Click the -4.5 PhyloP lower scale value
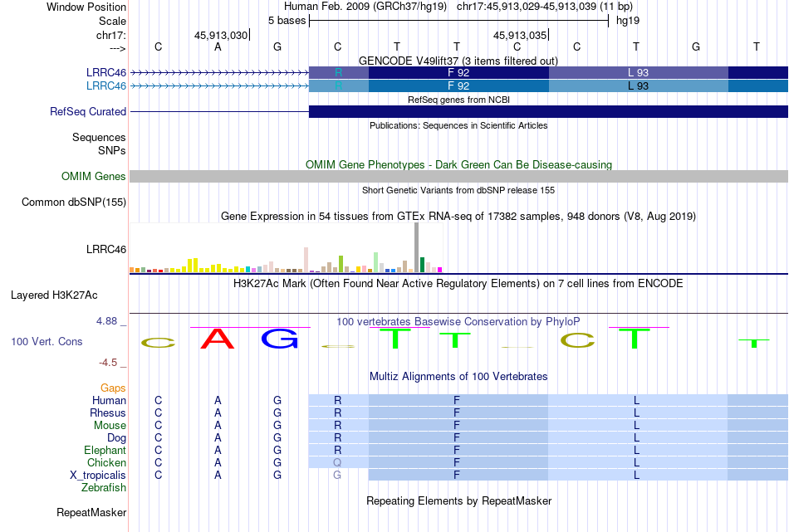This screenshot has width=789, height=532. coord(108,363)
